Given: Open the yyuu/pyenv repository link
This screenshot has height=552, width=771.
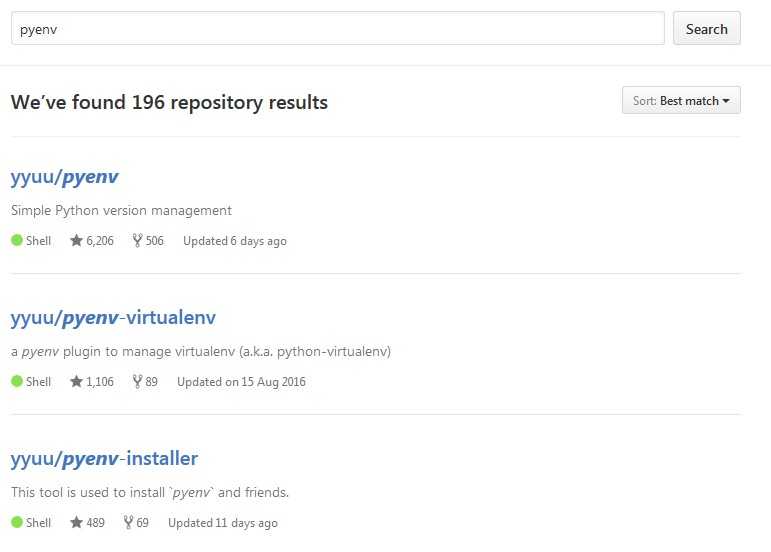Looking at the screenshot, I should click(x=64, y=177).
